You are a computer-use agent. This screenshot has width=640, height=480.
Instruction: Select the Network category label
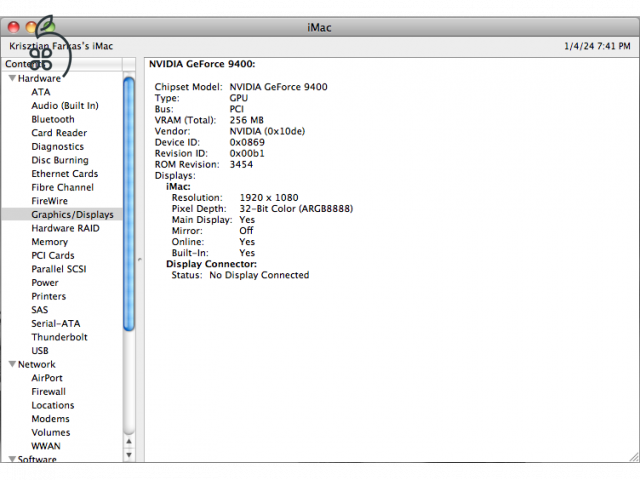(37, 364)
